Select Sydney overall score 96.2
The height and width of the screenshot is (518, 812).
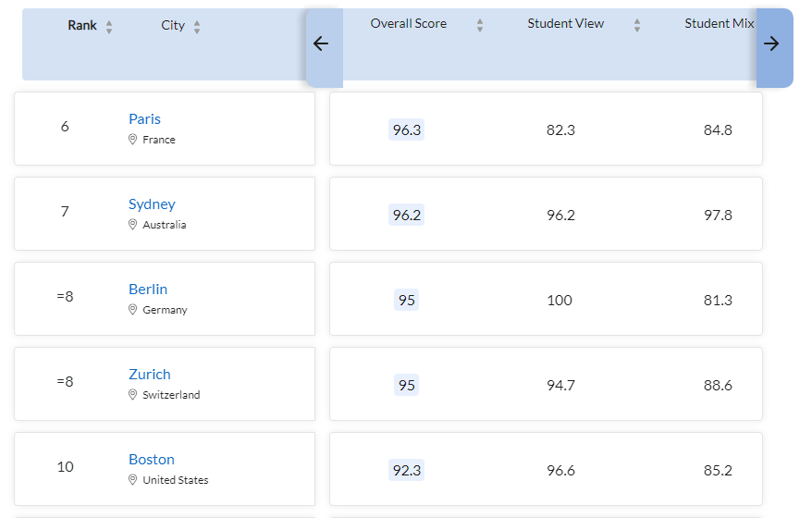(407, 215)
